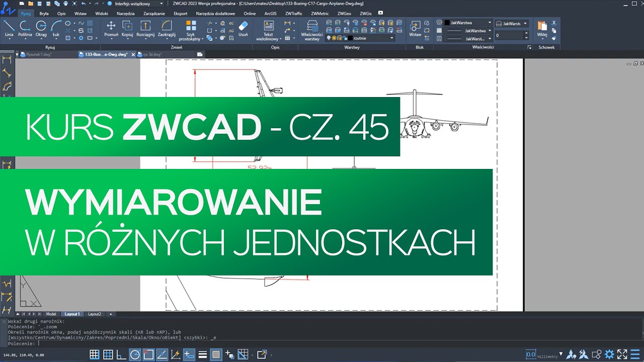The height and width of the screenshot is (362, 644).
Task: Toggle dynamic input in status bar
Action: [189, 354]
